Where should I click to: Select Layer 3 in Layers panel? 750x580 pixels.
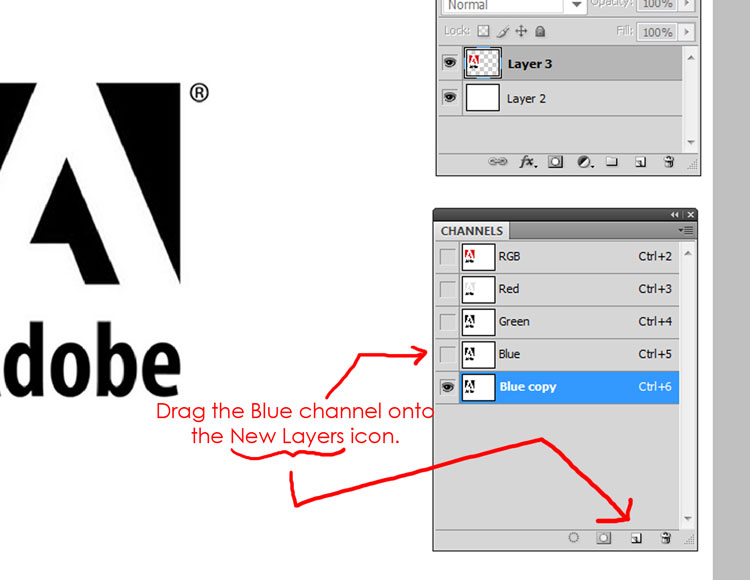tap(561, 63)
